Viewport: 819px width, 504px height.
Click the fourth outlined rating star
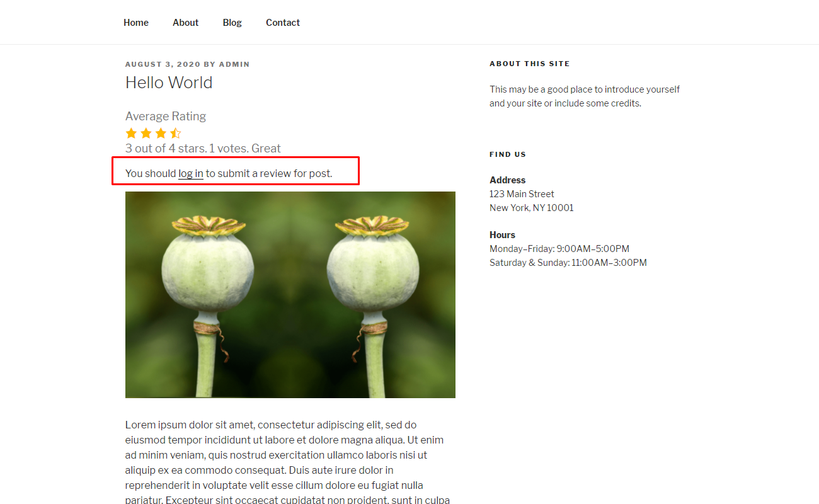(176, 133)
